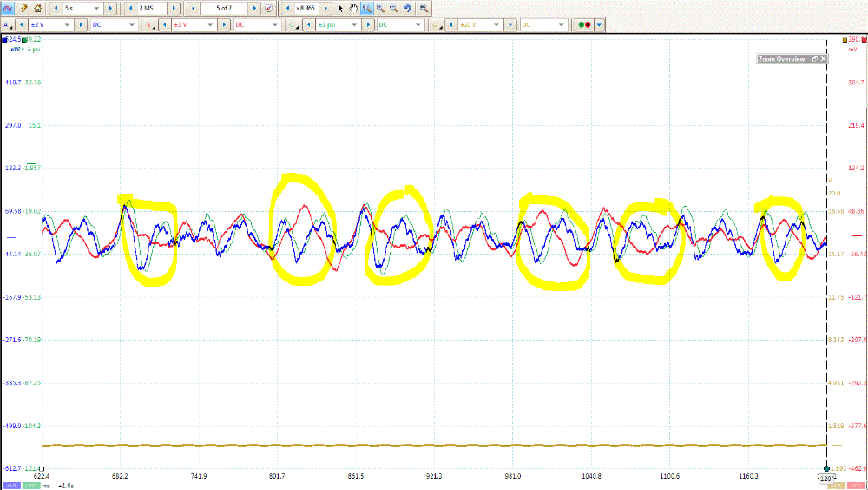Click the zoom-out magnifier icon

(x=394, y=8)
